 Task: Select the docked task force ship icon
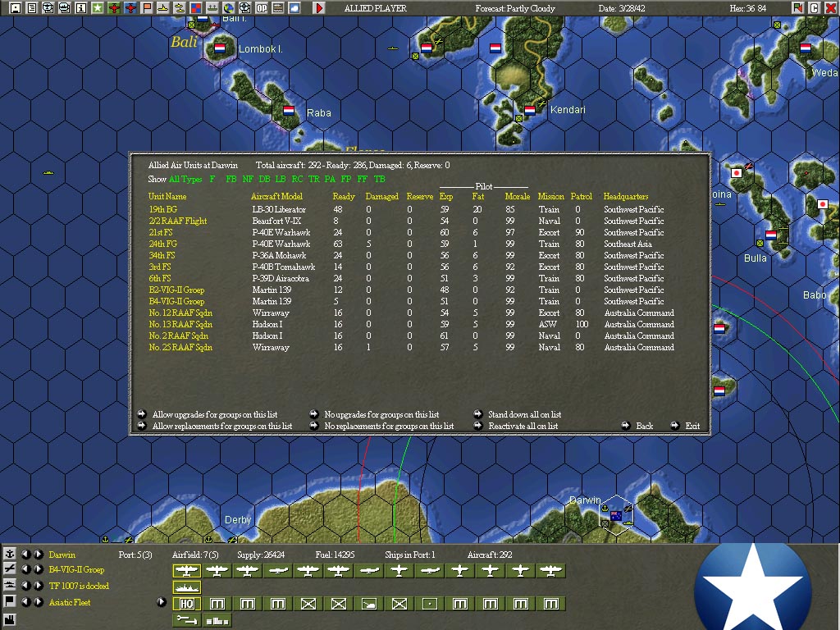(186, 587)
